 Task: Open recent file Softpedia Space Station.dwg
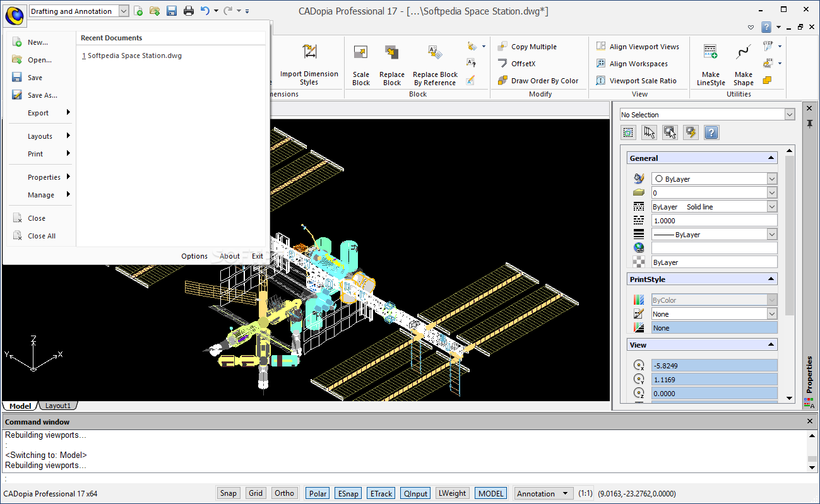(x=132, y=56)
